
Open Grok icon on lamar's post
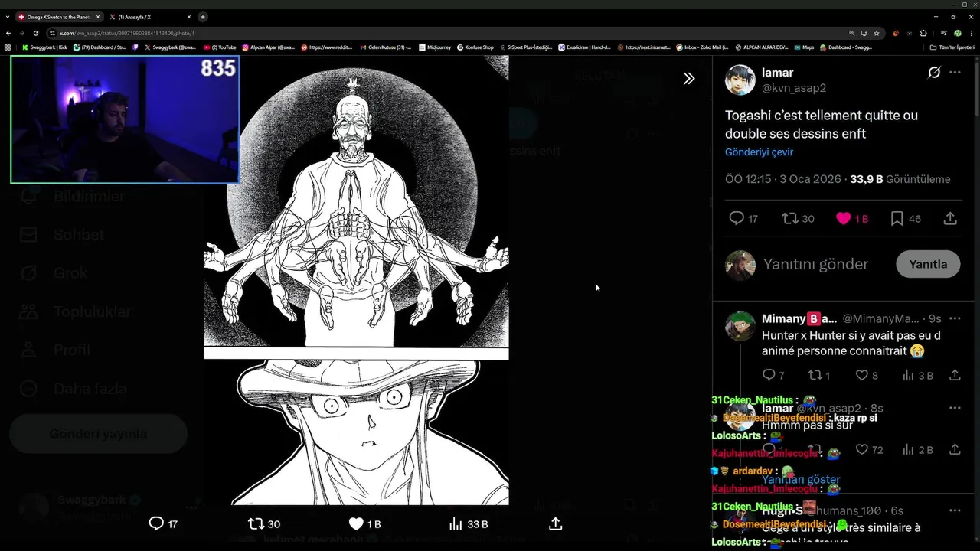(934, 73)
